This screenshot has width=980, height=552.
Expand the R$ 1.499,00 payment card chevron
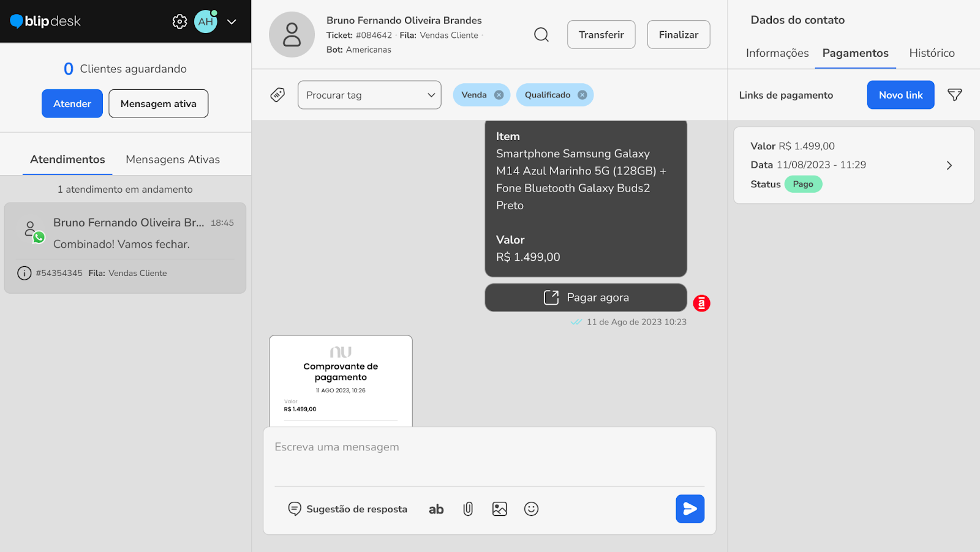(949, 165)
